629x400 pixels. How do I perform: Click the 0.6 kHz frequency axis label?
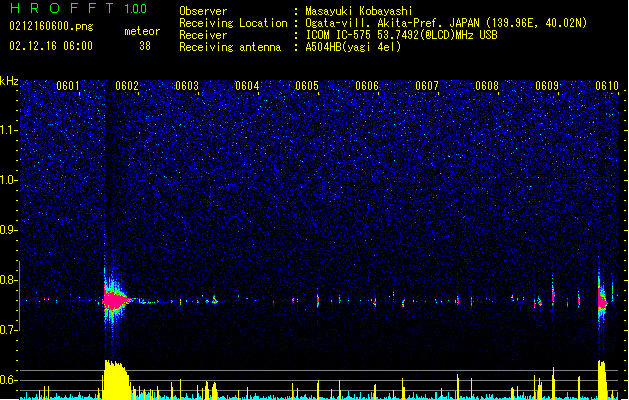(9, 380)
